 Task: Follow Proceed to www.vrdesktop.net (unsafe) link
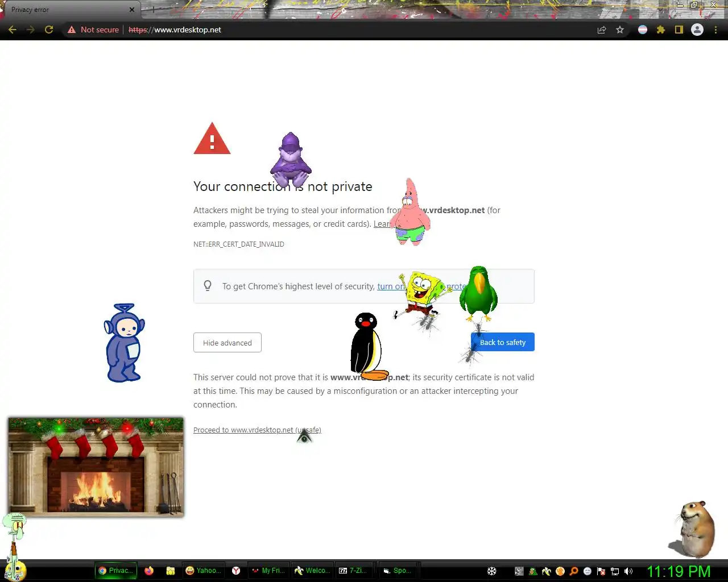[257, 430]
